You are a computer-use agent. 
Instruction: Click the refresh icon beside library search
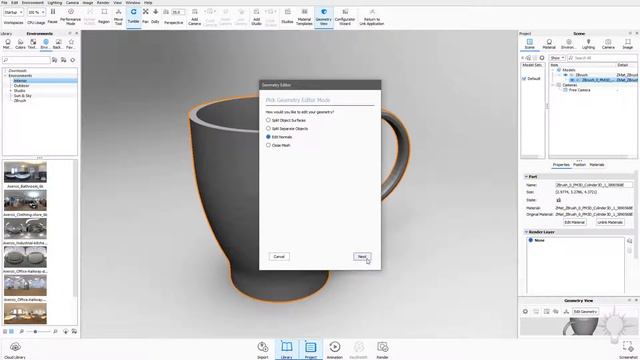click(x=73, y=60)
